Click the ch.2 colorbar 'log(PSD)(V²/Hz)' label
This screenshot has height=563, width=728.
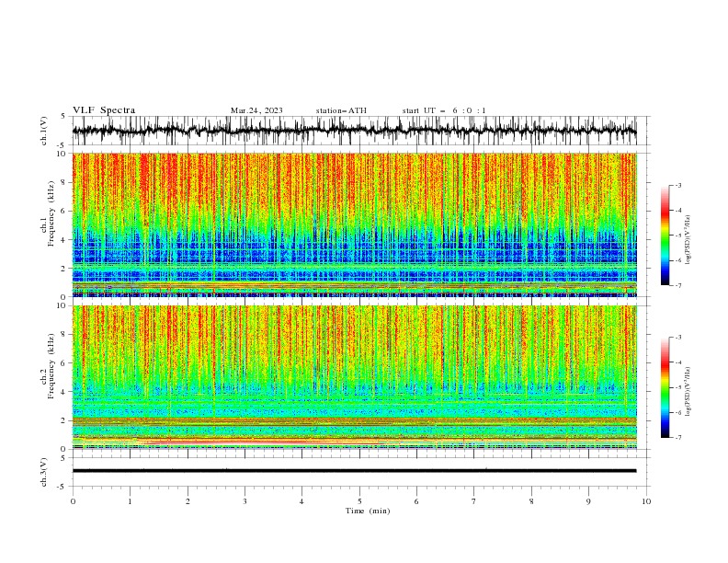(688, 392)
